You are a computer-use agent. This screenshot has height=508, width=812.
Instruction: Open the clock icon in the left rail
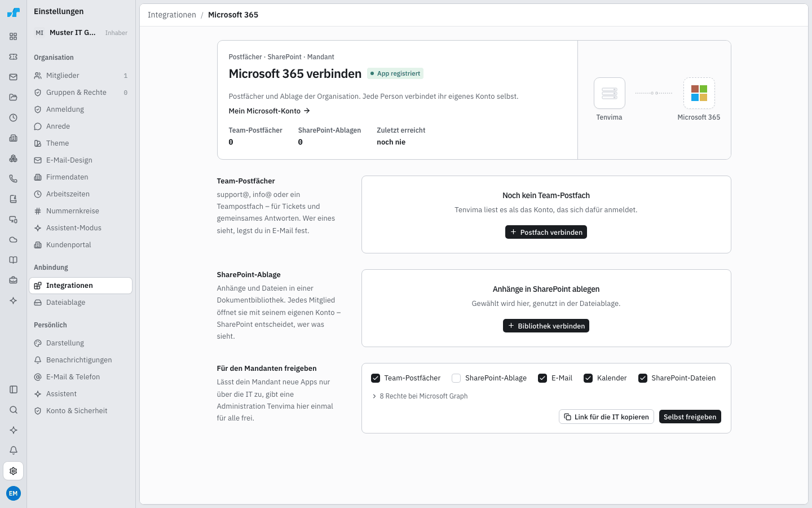coord(14,118)
